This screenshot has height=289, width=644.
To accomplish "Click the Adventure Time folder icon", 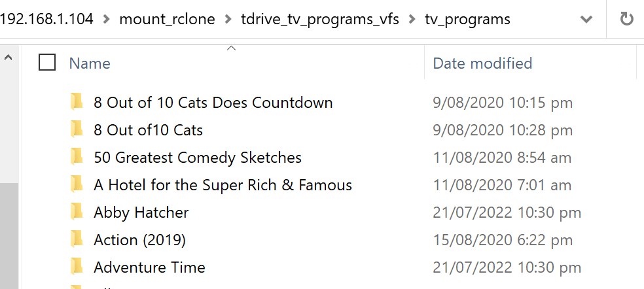I will click(x=77, y=267).
